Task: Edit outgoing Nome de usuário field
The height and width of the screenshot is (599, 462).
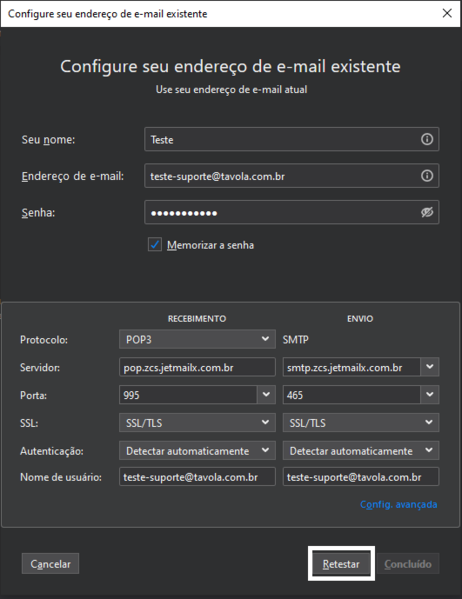Action: [361, 477]
